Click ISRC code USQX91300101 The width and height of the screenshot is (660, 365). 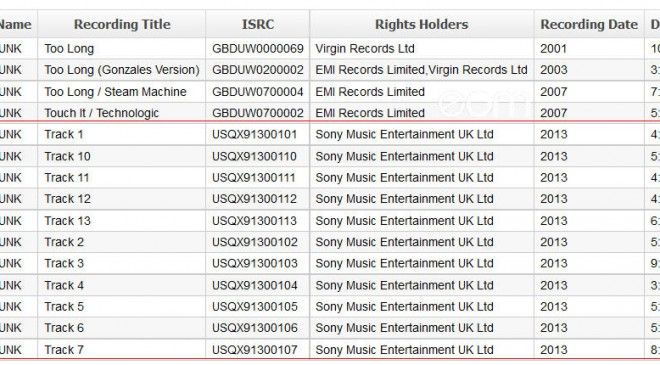click(x=255, y=135)
